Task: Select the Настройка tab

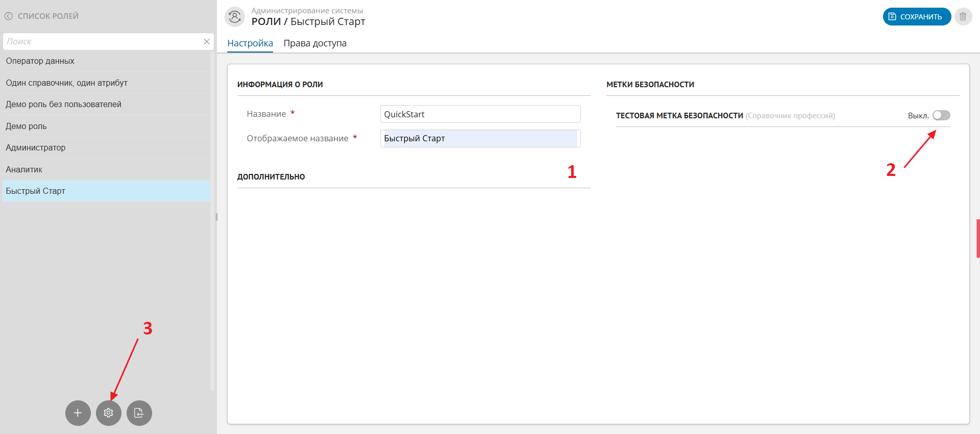Action: (250, 43)
